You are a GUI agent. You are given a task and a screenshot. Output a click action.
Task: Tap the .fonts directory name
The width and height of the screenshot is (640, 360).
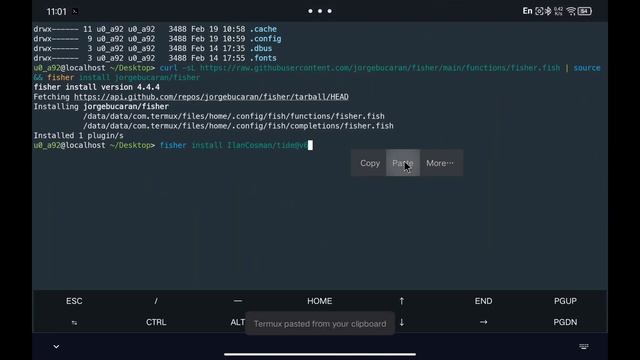[x=263, y=58]
